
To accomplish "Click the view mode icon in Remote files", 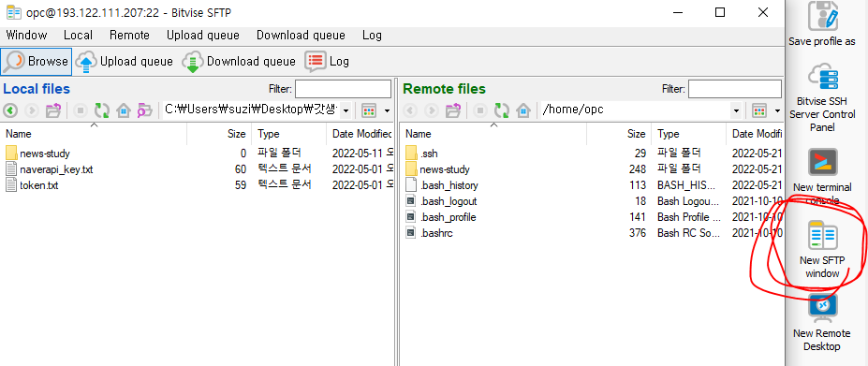I will pyautogui.click(x=759, y=110).
